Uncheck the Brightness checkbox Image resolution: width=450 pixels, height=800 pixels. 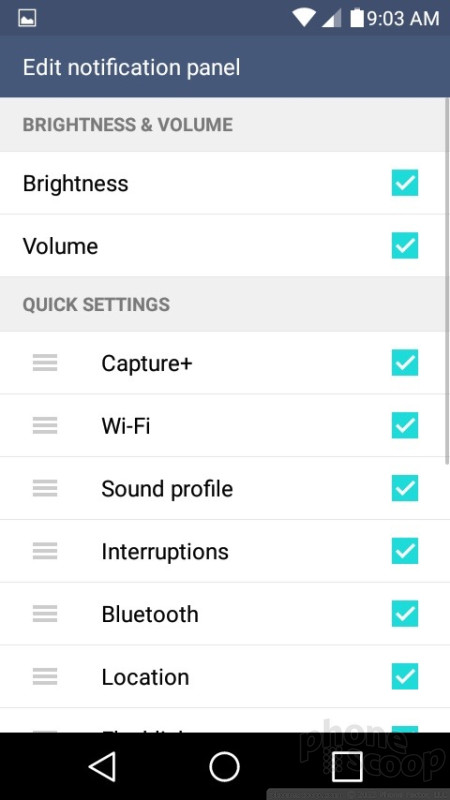[x=405, y=183]
